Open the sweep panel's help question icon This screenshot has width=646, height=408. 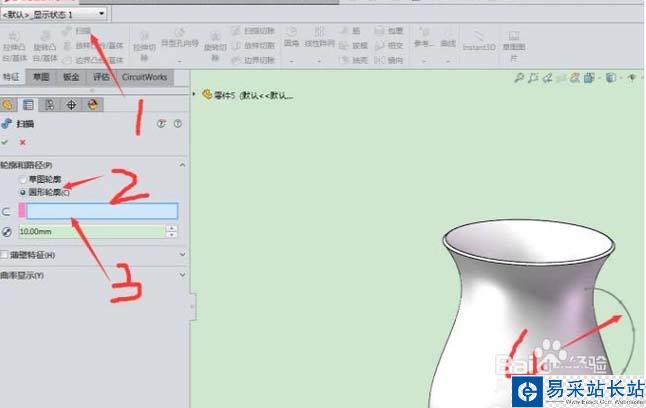click(x=178, y=124)
